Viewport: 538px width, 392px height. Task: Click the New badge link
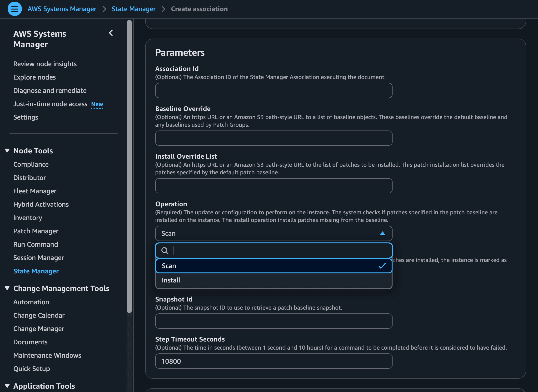coord(97,104)
